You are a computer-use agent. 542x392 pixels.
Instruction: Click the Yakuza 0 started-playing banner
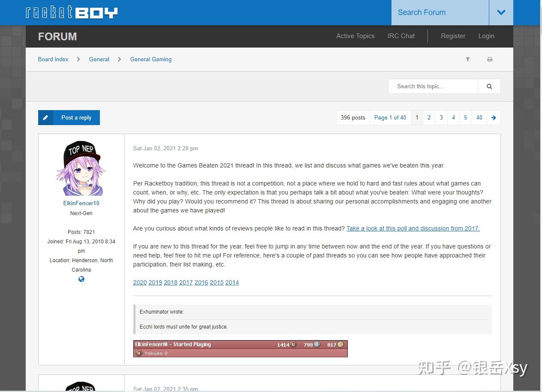(x=240, y=349)
